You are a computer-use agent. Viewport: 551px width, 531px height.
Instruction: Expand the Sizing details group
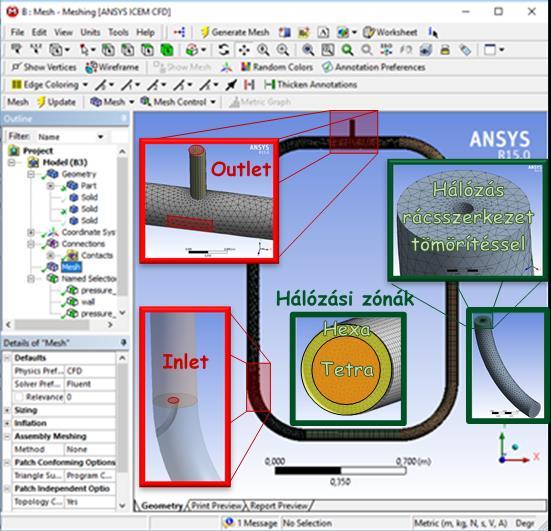coord(7,410)
